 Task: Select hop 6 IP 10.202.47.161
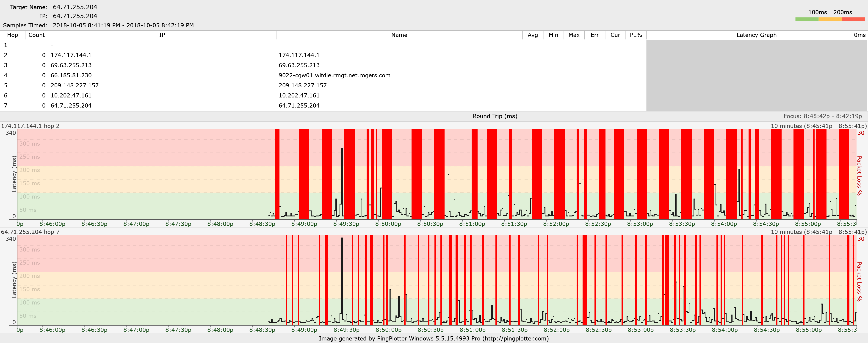(71, 96)
